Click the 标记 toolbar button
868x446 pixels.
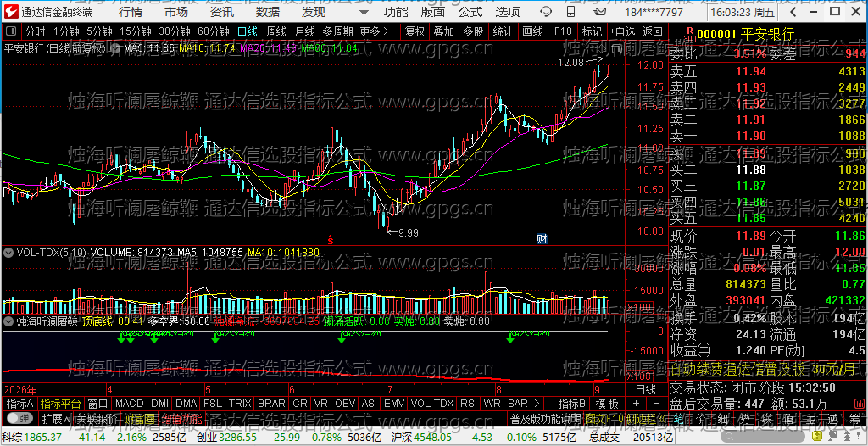(592, 31)
